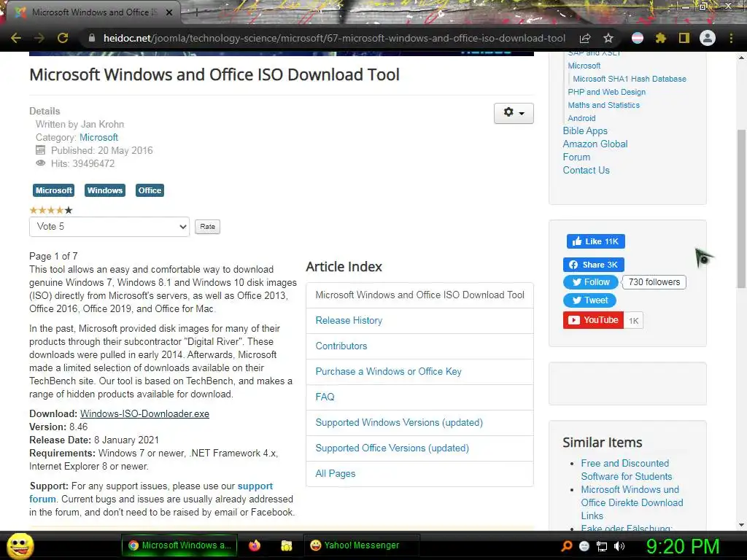
Task: Open Firefox from the taskbar
Action: click(x=255, y=545)
